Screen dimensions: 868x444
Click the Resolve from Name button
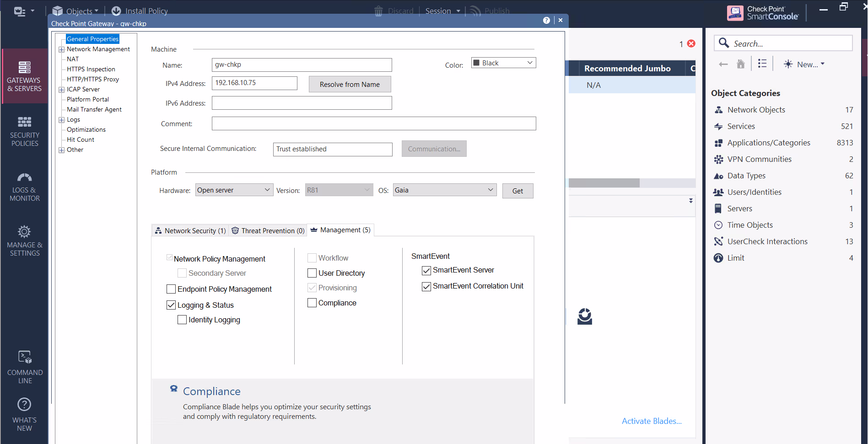(350, 84)
